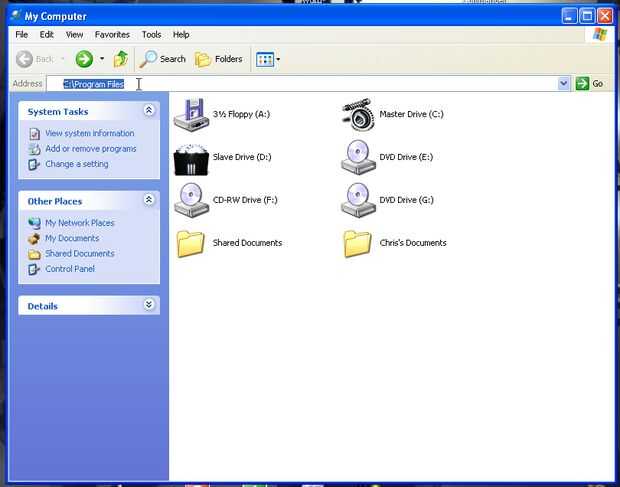The height and width of the screenshot is (487, 620).
Task: Click the Windows flag logo
Action: (x=600, y=35)
